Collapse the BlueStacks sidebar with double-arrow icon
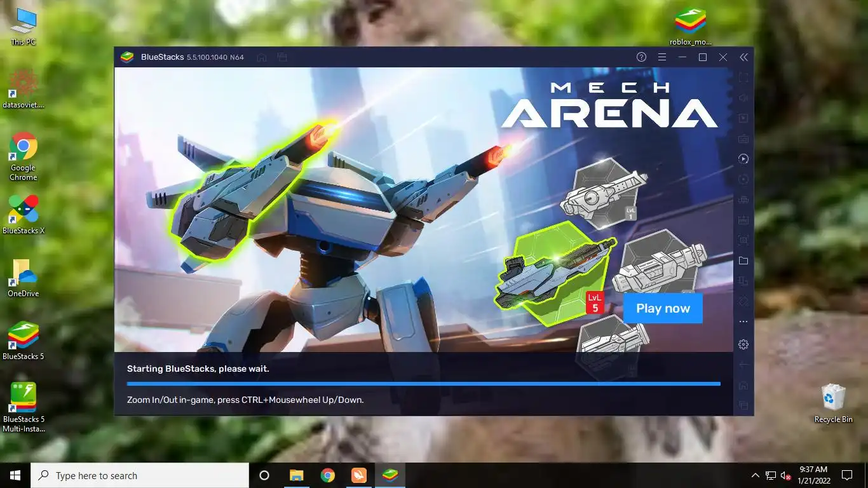868x488 pixels. (x=743, y=57)
